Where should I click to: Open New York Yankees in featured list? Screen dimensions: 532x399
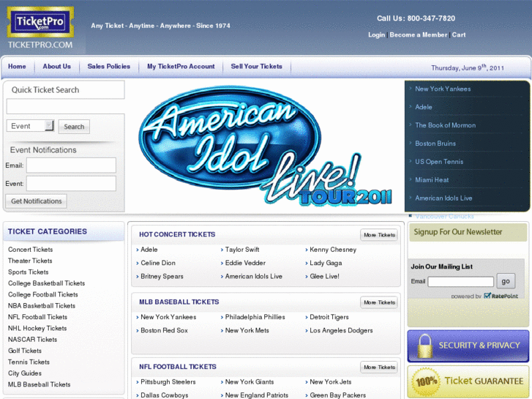coord(443,89)
